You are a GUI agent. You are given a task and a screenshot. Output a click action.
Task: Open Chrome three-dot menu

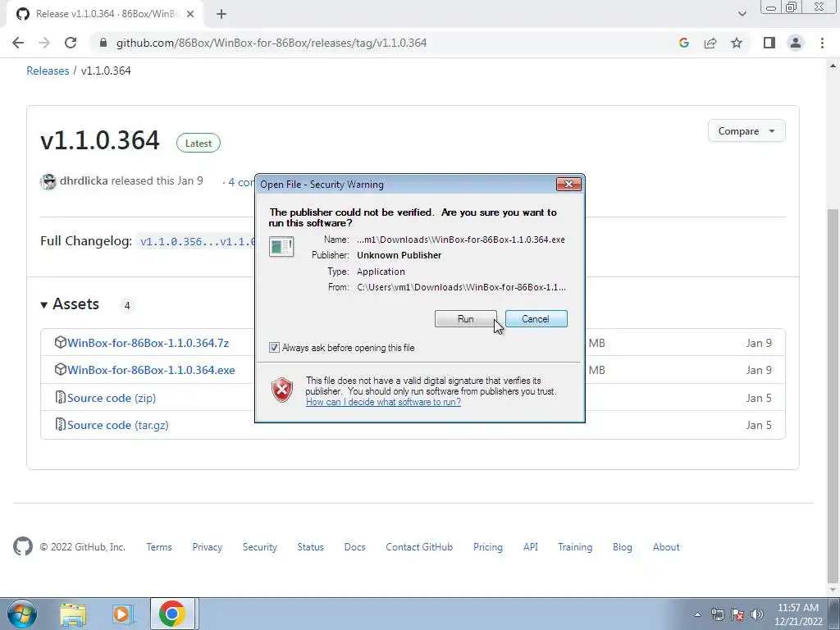pyautogui.click(x=822, y=43)
